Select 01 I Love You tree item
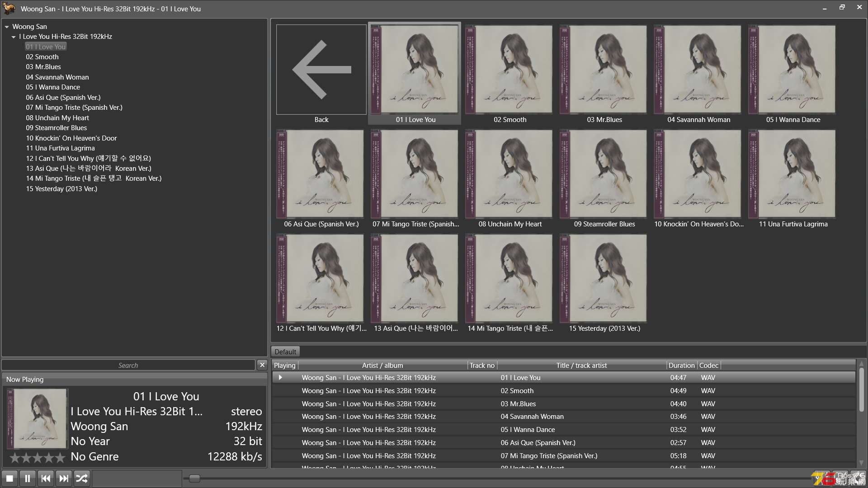The width and height of the screenshot is (868, 488). click(46, 47)
